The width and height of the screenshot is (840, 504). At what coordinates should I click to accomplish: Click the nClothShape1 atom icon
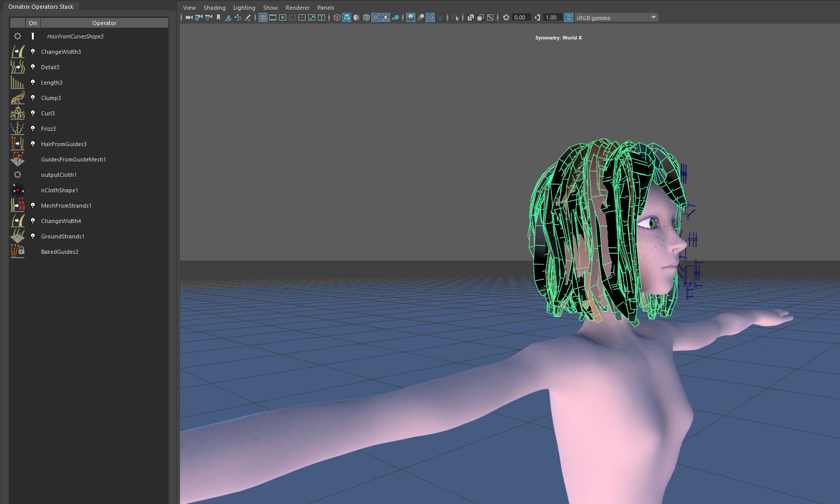pyautogui.click(x=17, y=190)
